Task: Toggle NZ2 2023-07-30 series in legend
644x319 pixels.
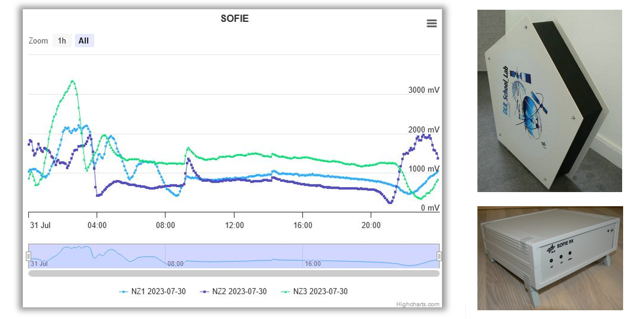Action: [x=233, y=292]
